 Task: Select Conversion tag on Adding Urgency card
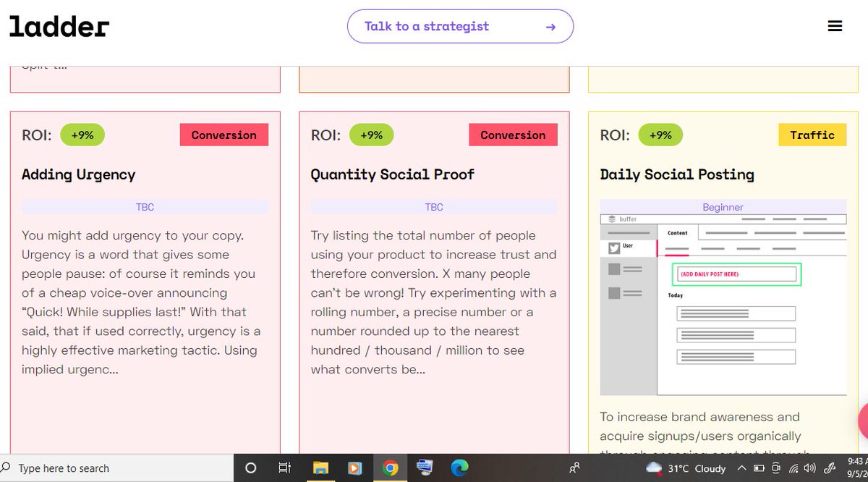point(224,135)
